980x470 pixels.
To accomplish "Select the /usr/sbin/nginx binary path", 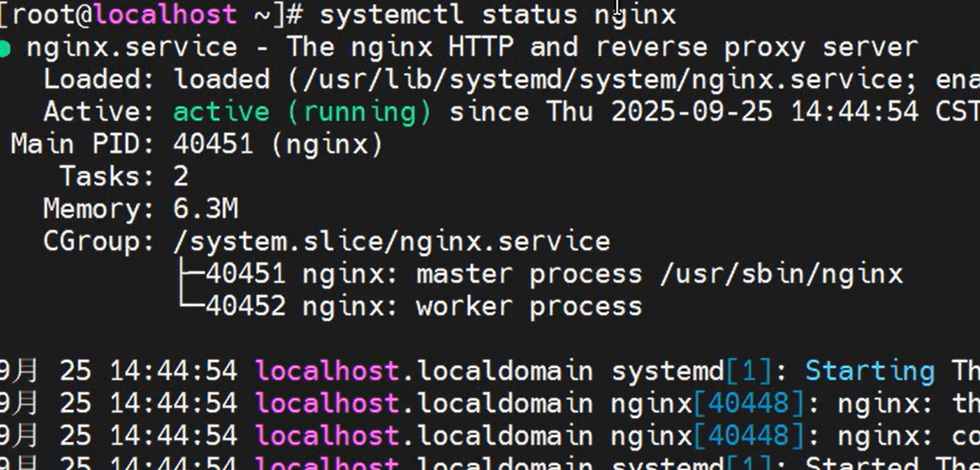I will tap(782, 274).
